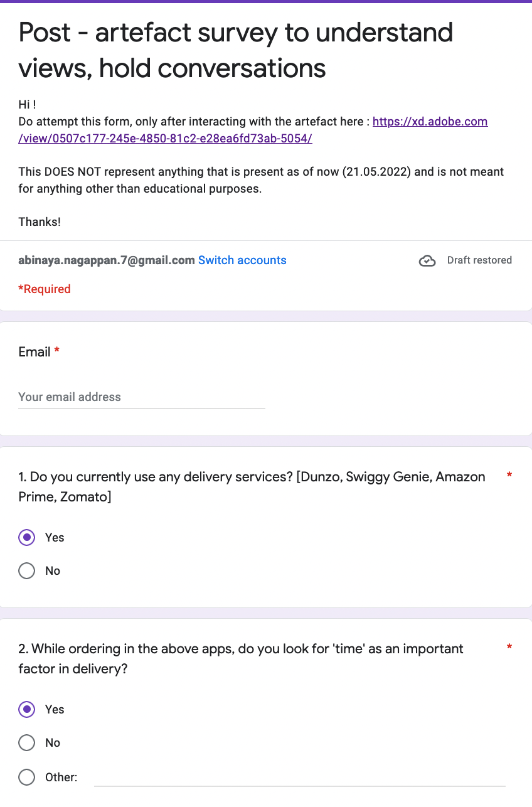Pick the Other option in question 2

click(x=27, y=778)
